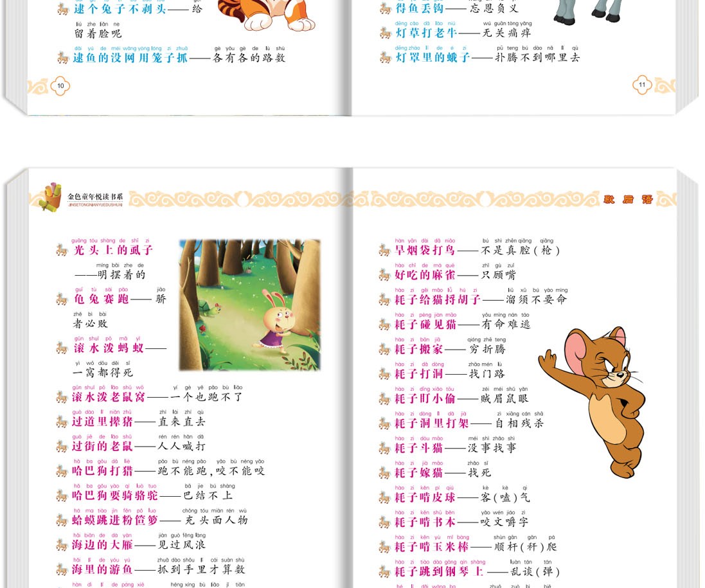Click the pencil holder logo in the page header
705x588 pixels.
[x=50, y=197]
